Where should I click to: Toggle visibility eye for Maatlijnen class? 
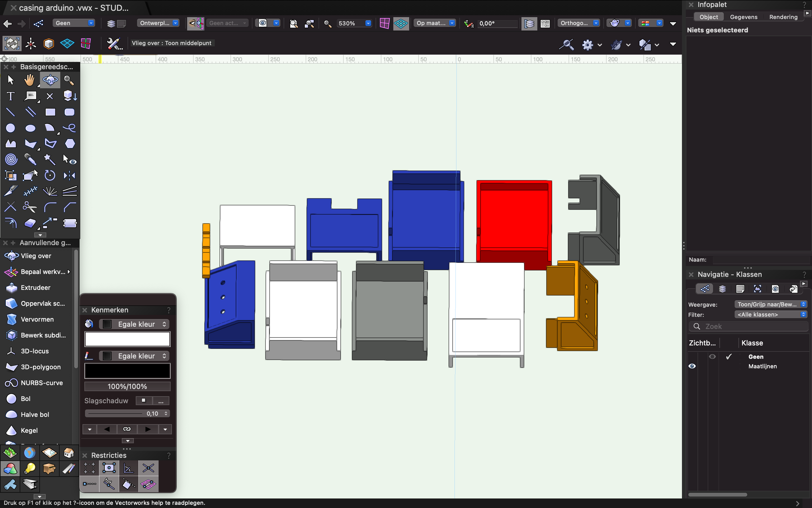(692, 366)
